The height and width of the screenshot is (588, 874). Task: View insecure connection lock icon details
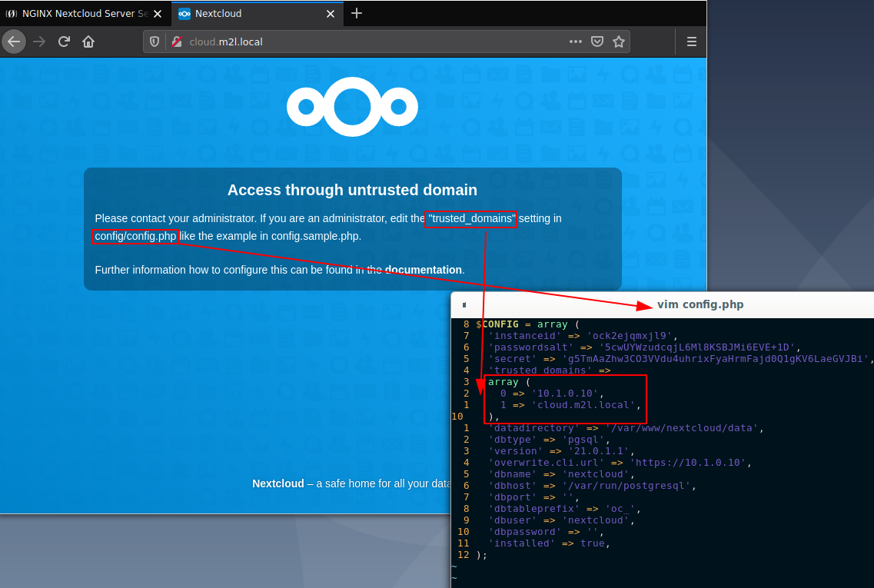point(177,42)
